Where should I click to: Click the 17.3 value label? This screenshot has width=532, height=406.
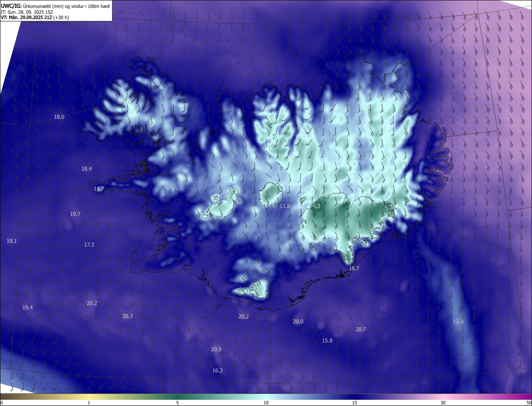89,245
